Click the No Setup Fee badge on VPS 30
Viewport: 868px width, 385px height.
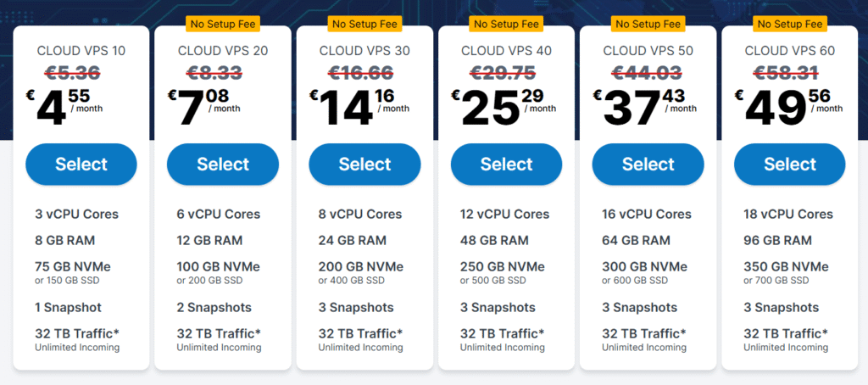[364, 25]
